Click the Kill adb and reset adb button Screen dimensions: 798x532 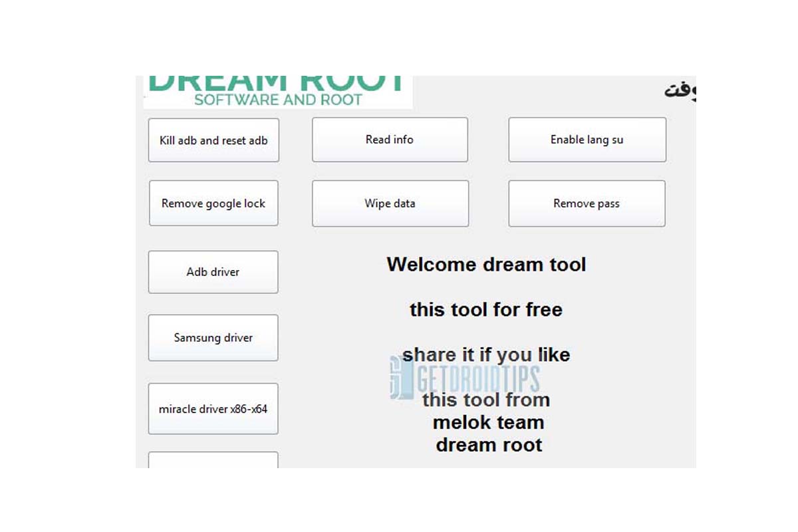coord(213,140)
